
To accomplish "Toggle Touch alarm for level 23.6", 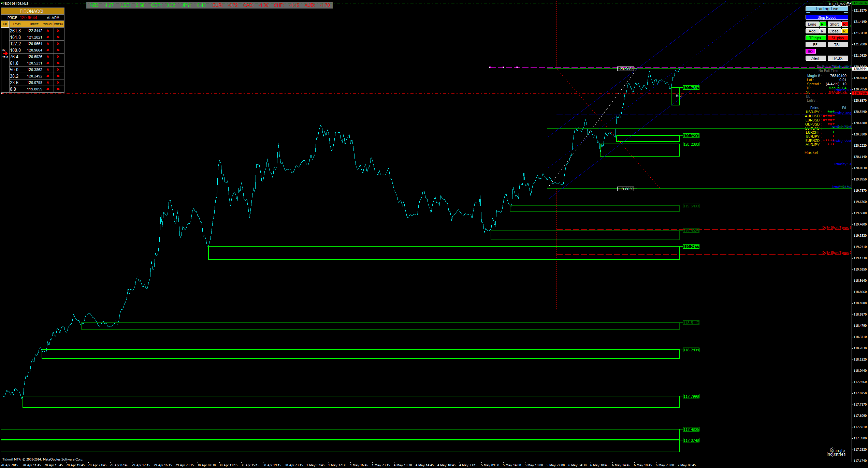I will [48, 83].
